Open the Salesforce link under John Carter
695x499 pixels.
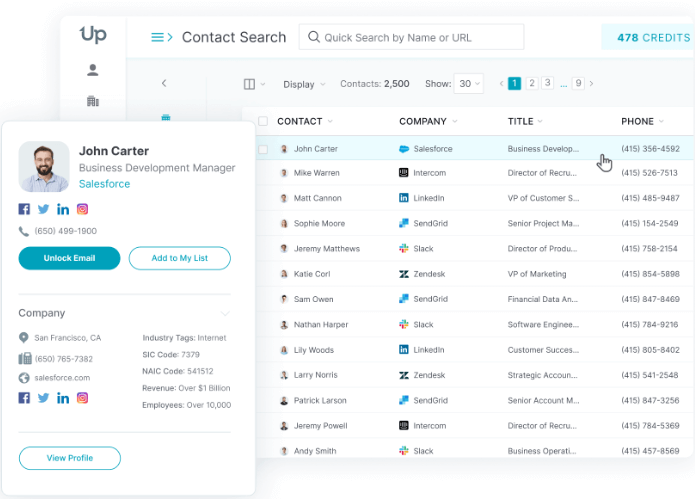click(105, 184)
